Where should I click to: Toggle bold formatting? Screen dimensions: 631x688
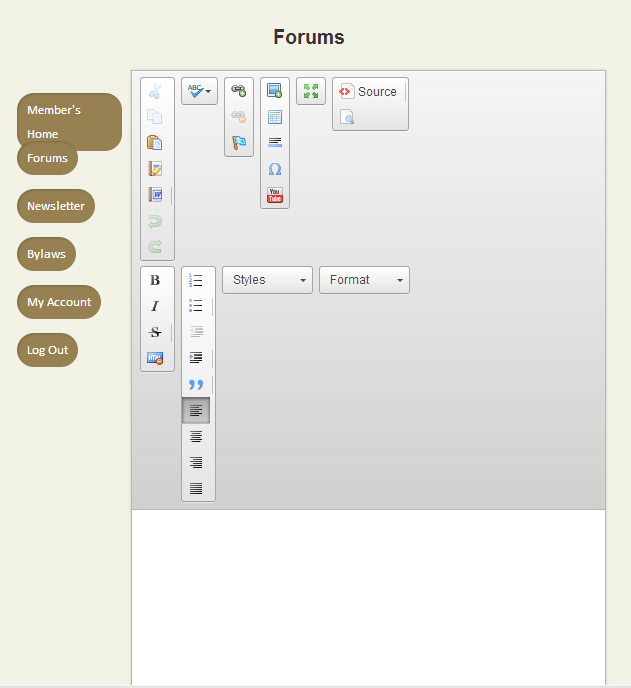click(x=155, y=280)
